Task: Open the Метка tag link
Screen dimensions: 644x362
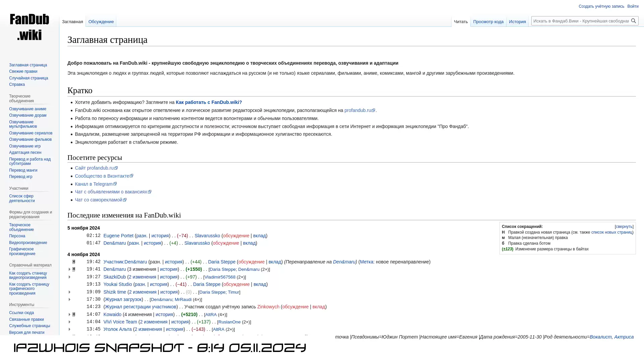Action: click(x=367, y=262)
